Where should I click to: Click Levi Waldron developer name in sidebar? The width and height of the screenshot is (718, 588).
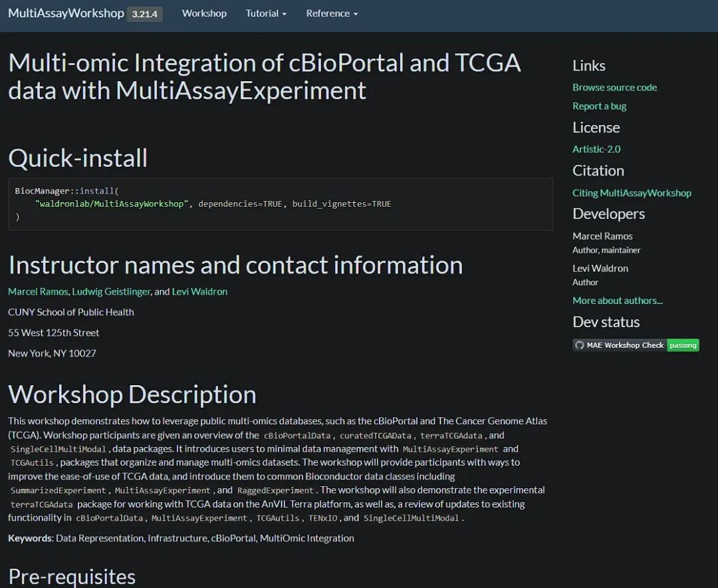[600, 268]
